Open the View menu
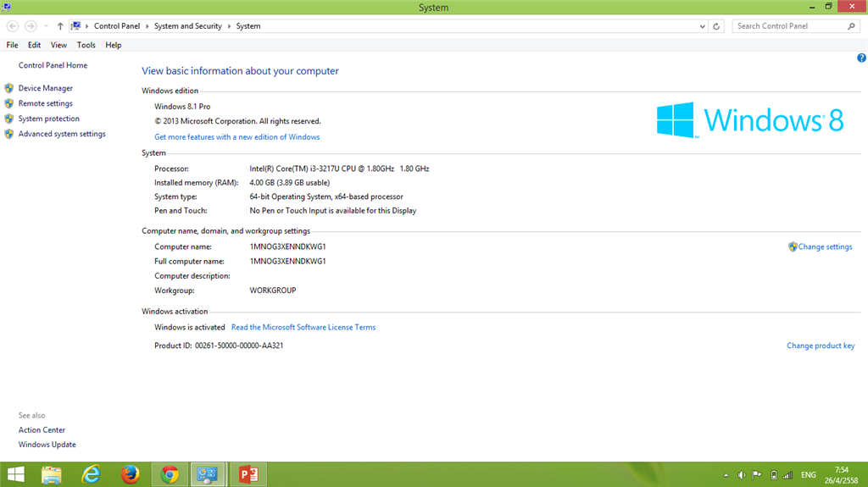The width and height of the screenshot is (868, 487). tap(58, 45)
